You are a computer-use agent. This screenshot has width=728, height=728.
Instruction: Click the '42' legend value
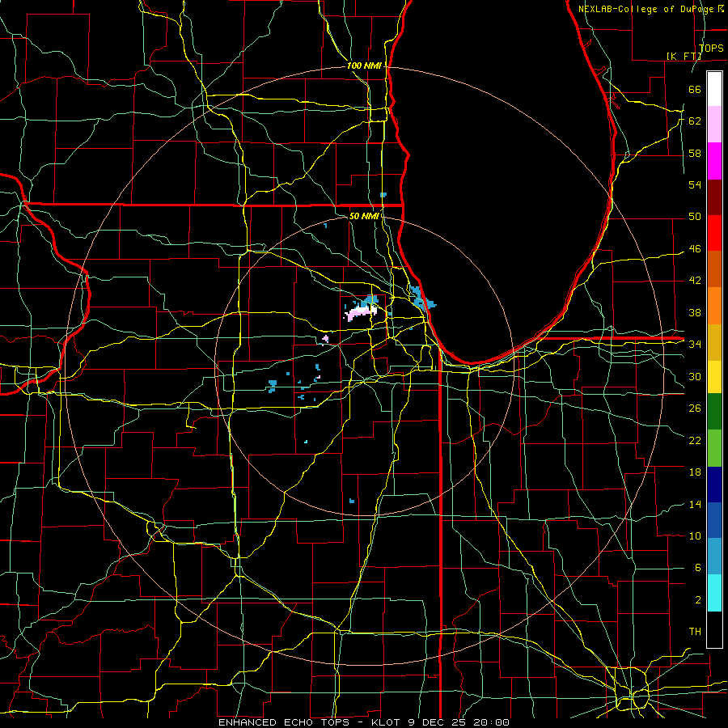point(695,281)
